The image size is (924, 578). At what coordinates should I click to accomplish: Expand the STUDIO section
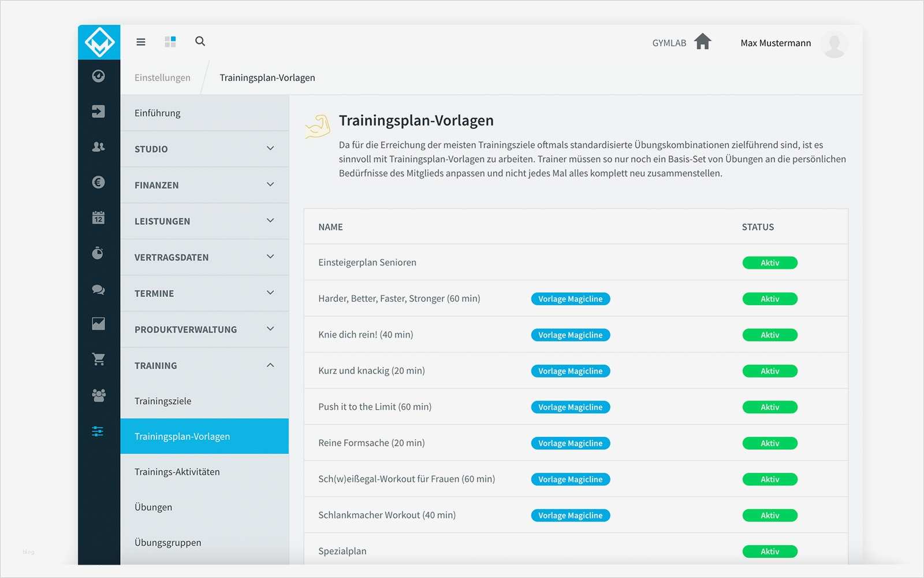pyautogui.click(x=204, y=149)
